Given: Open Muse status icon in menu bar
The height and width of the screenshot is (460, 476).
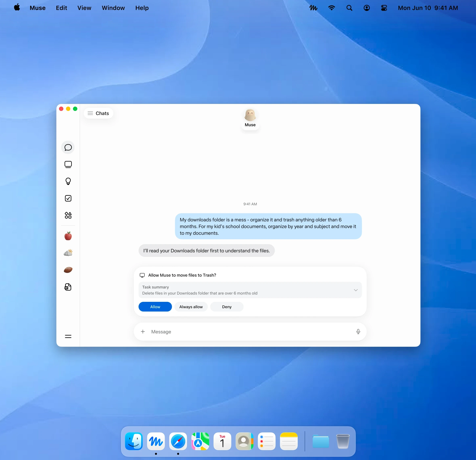Looking at the screenshot, I should 313,8.
